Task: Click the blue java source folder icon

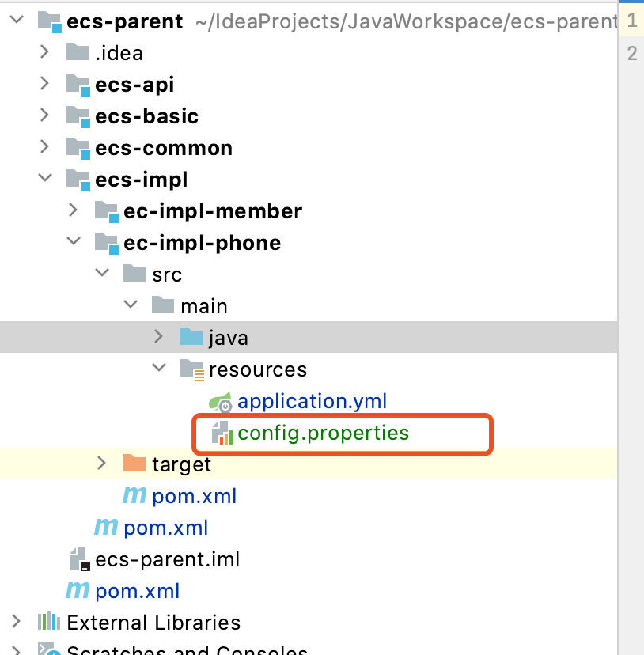Action: coord(191,338)
